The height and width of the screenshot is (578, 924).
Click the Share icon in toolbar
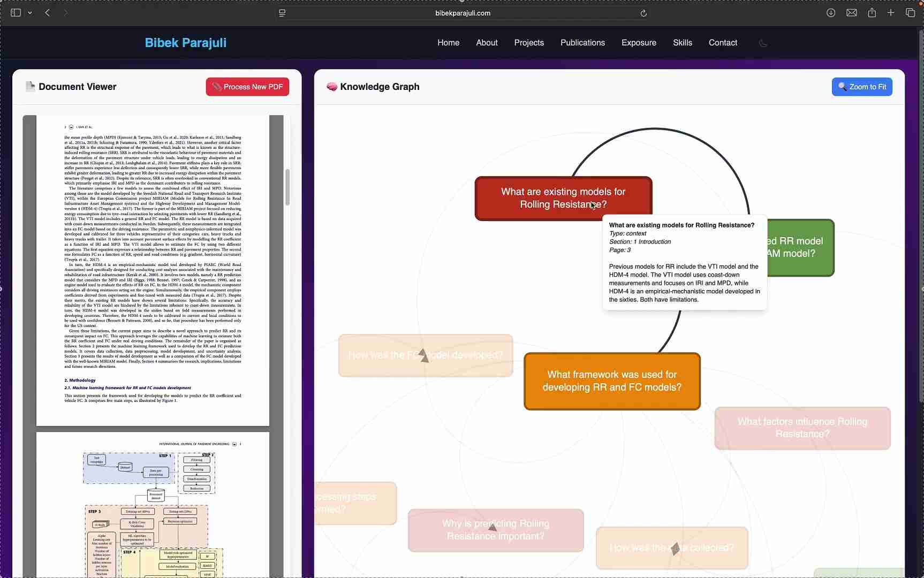coord(872,13)
